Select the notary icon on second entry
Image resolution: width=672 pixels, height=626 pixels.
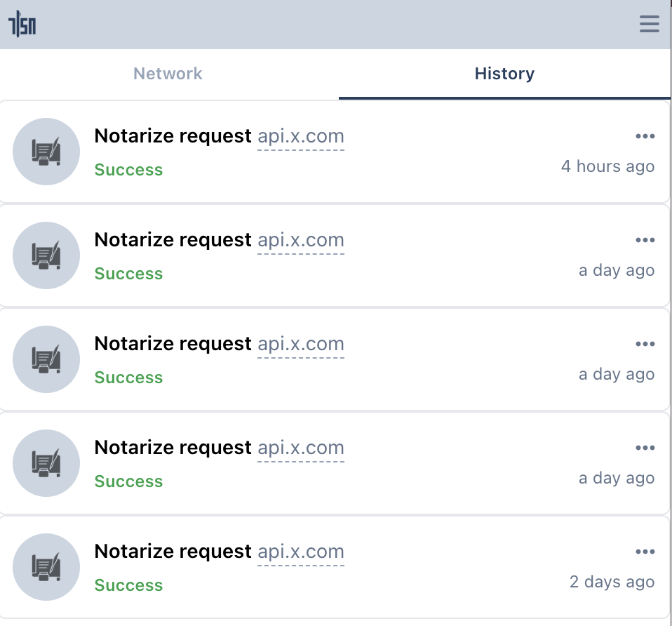tap(46, 255)
